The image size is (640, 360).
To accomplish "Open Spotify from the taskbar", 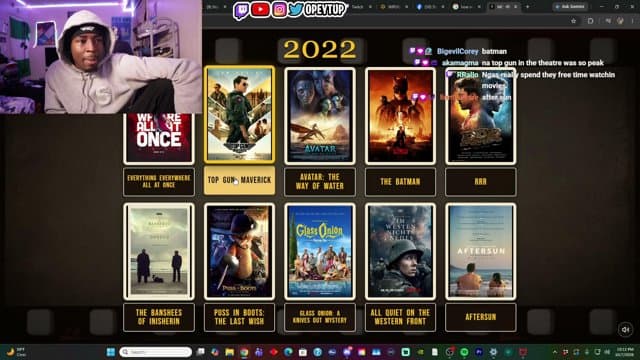I will pos(464,352).
